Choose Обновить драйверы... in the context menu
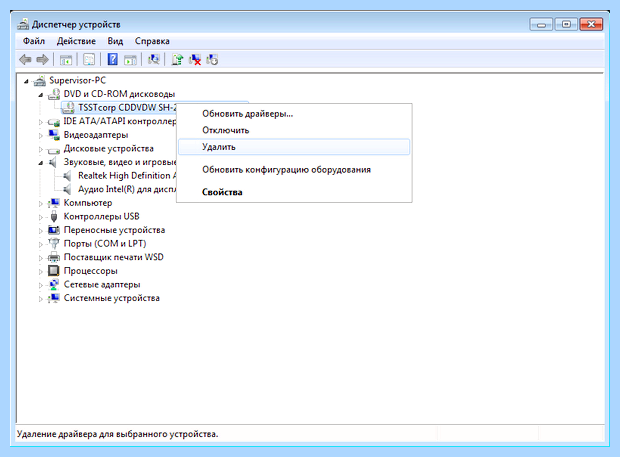 [x=294, y=114]
